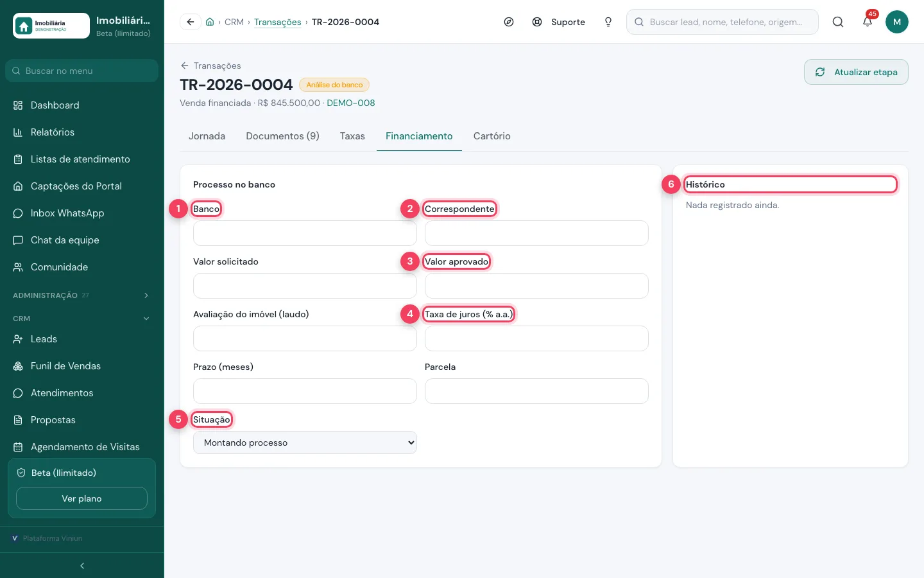
Task: Open Funil de Vendas
Action: tap(82, 366)
